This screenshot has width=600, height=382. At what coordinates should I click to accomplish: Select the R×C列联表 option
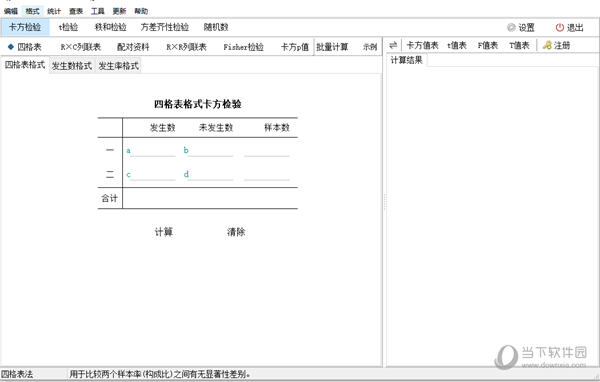coord(81,47)
